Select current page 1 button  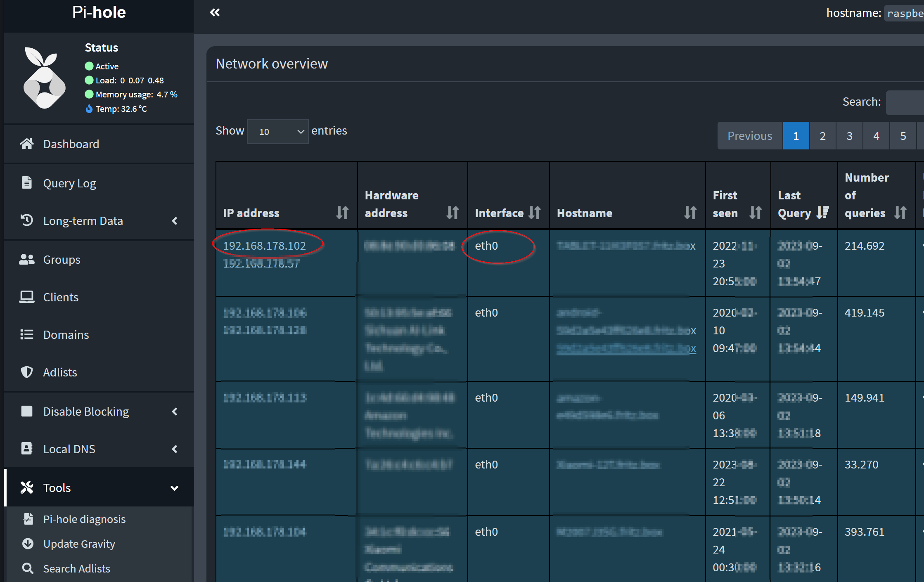[x=796, y=136]
